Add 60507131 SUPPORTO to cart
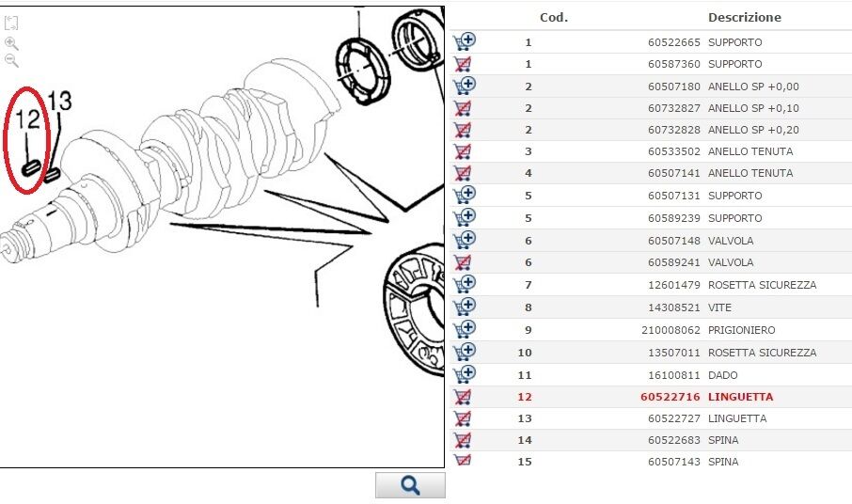 464,195
